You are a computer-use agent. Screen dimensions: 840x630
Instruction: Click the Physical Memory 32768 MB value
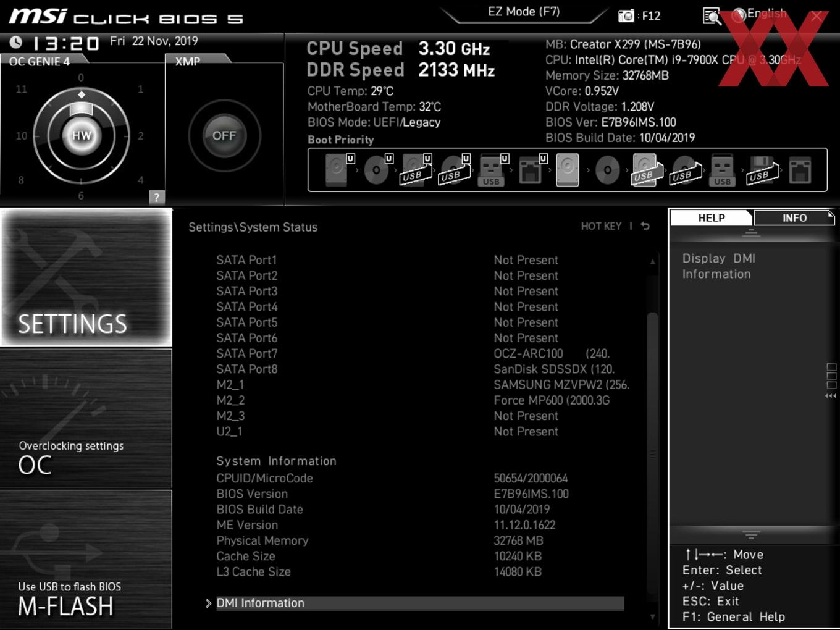click(518, 540)
